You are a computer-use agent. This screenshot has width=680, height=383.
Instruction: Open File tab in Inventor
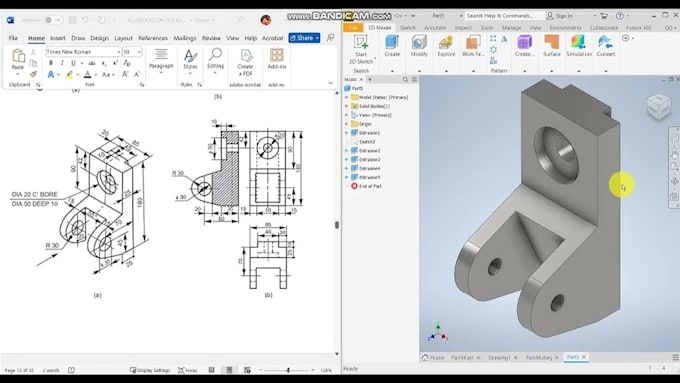click(353, 28)
